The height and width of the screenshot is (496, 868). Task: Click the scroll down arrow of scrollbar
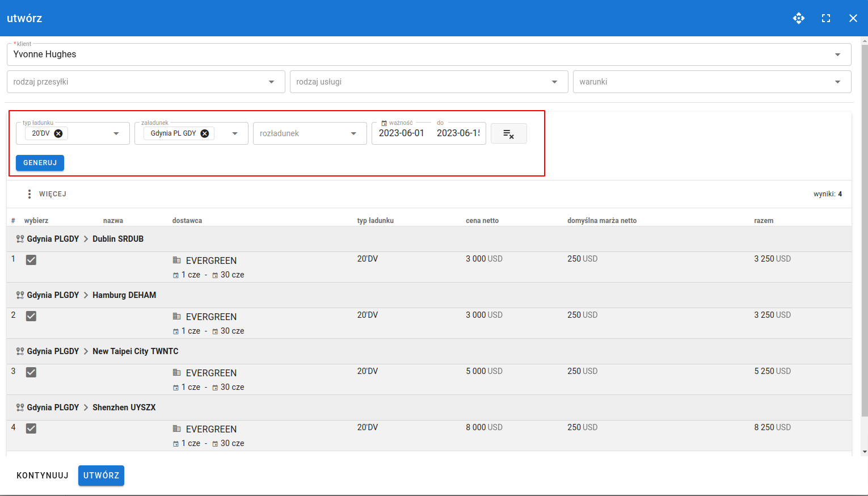pos(865,452)
